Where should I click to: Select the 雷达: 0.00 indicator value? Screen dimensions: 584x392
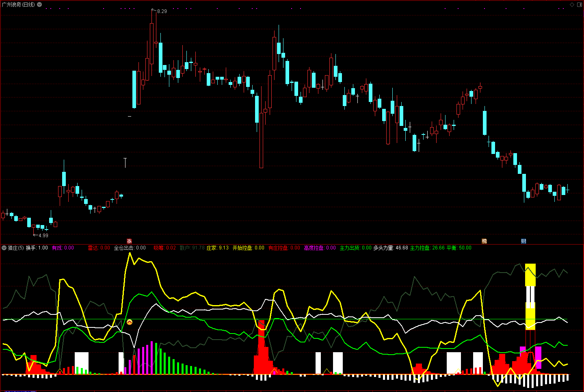pos(99,248)
